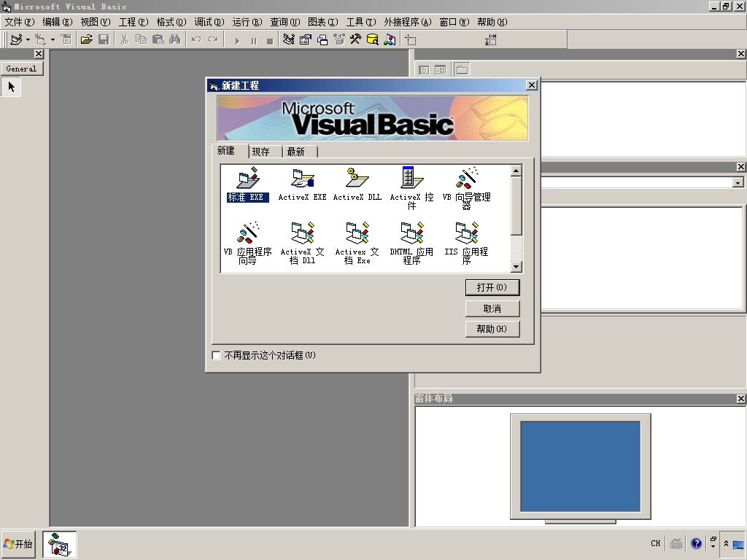
Task: Select the VB 应用程序向导 icon
Action: pos(248,233)
